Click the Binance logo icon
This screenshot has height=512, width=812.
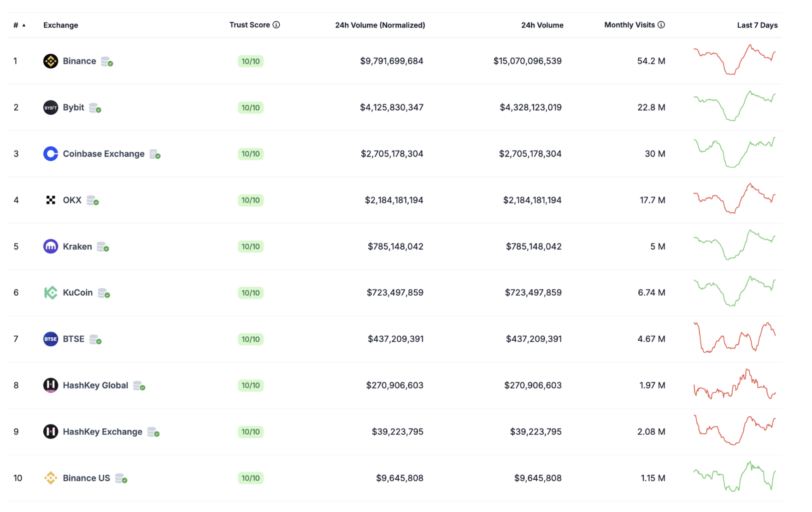coord(50,61)
